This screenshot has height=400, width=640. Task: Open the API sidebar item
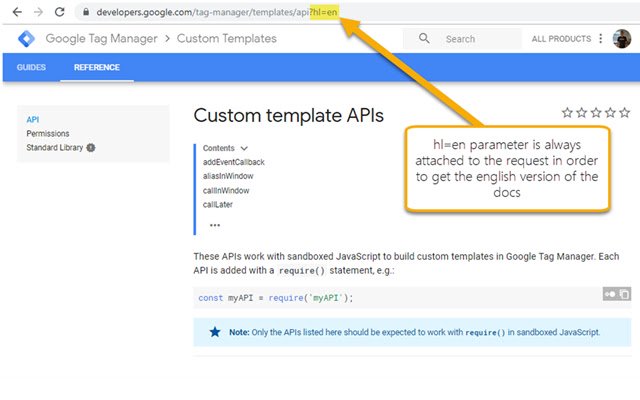[x=33, y=120]
